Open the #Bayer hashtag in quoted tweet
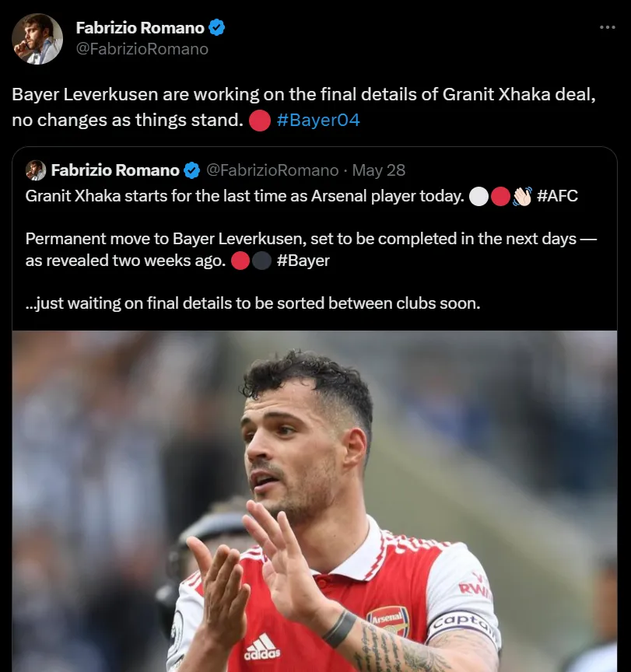Image resolution: width=631 pixels, height=672 pixels. 303,261
